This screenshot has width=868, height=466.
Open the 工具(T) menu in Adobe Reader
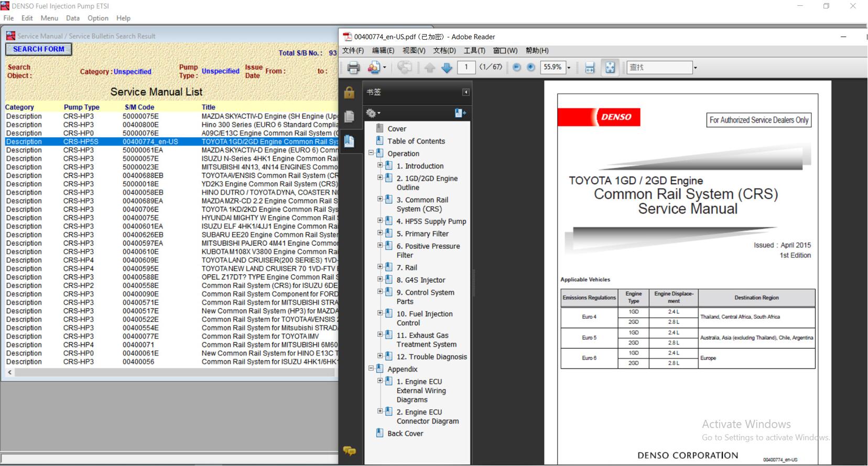tap(474, 50)
